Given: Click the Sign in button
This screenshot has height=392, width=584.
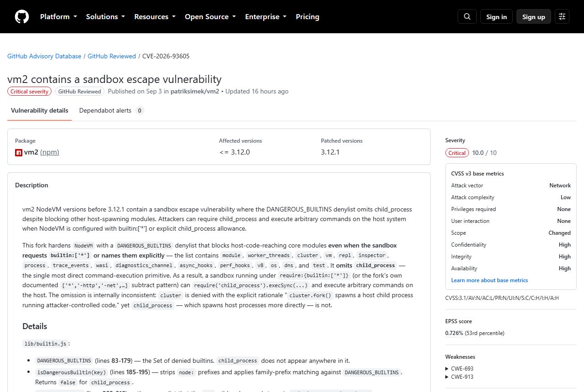Looking at the screenshot, I should [x=496, y=16].
